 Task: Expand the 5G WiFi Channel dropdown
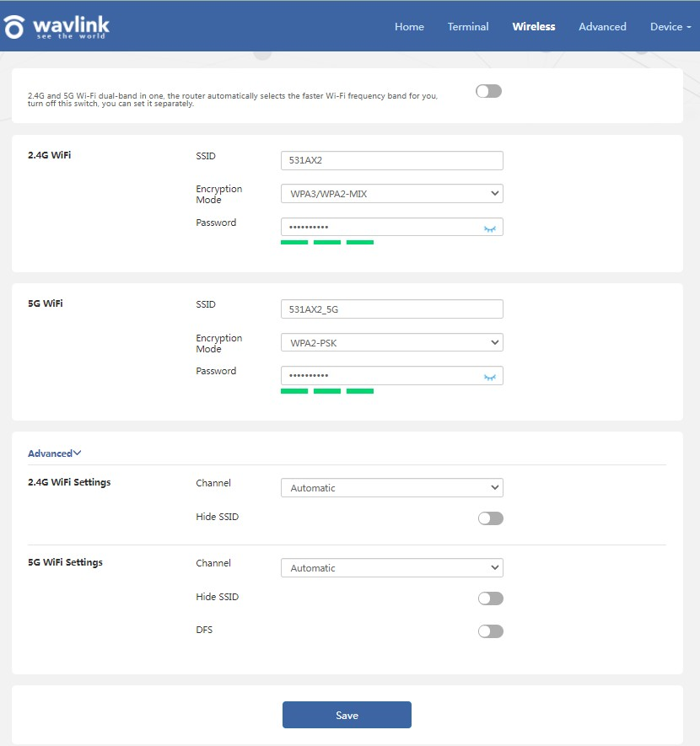[x=391, y=568]
